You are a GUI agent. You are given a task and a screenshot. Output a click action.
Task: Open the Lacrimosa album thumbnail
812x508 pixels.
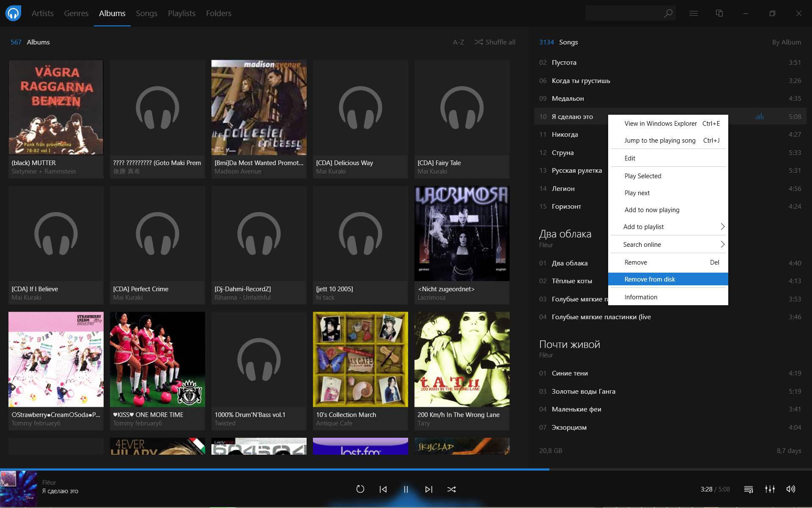coord(461,233)
